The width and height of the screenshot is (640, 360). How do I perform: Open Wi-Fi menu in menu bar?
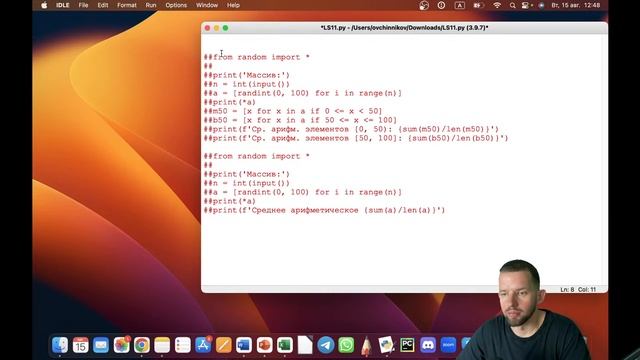pos(497,5)
